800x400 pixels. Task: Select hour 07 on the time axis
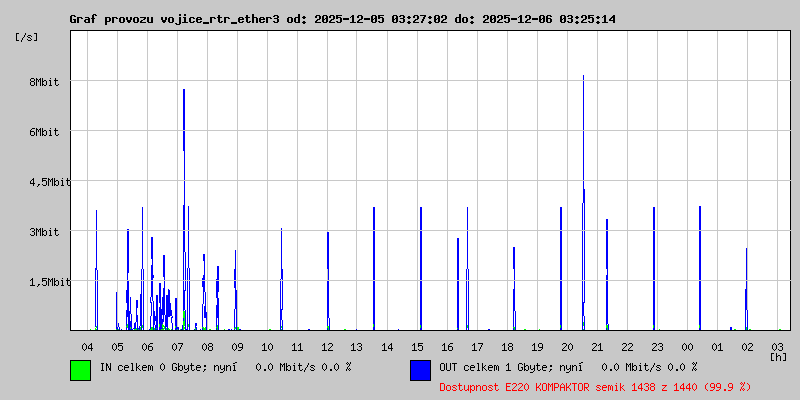[178, 346]
